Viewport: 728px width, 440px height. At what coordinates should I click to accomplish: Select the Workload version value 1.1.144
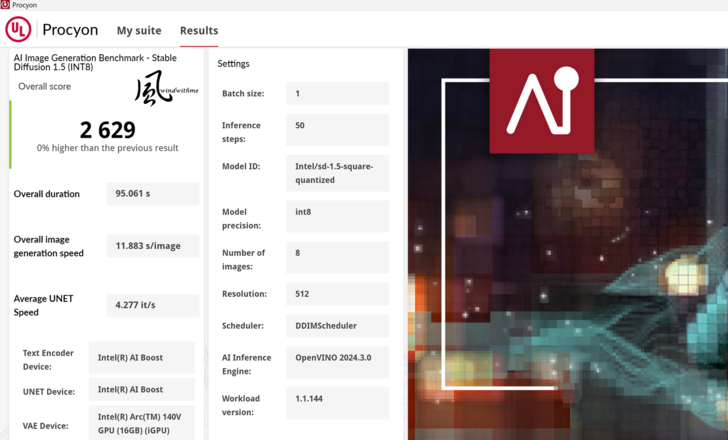(338, 403)
